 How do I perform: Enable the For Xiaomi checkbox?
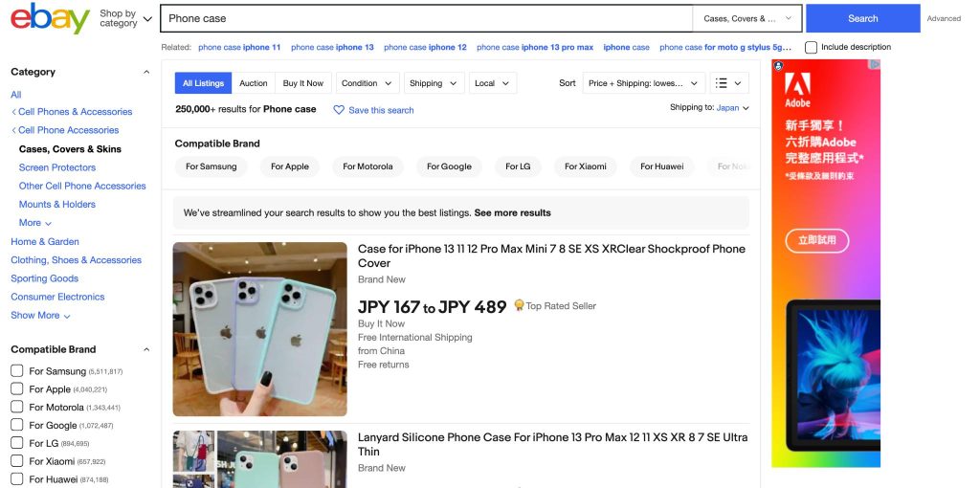click(17, 461)
